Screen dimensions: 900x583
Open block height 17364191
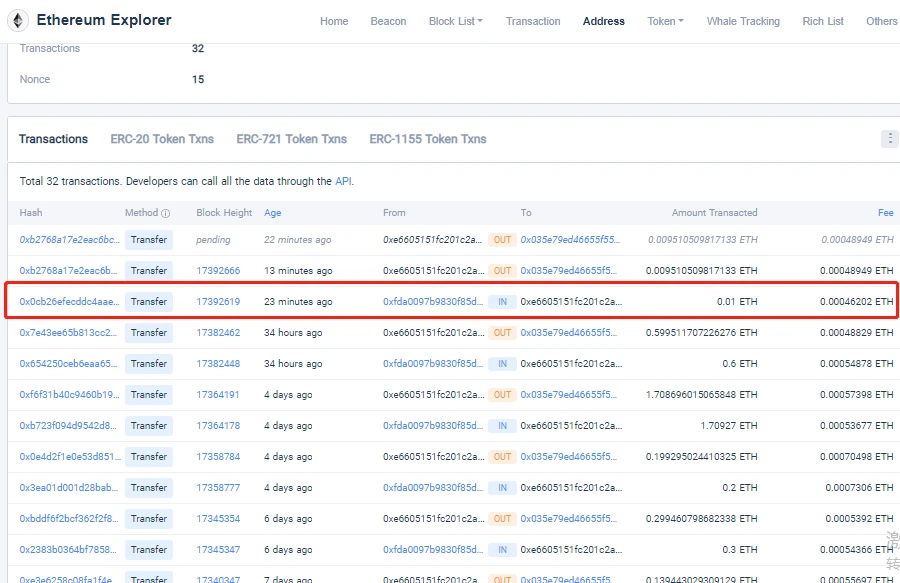218,395
